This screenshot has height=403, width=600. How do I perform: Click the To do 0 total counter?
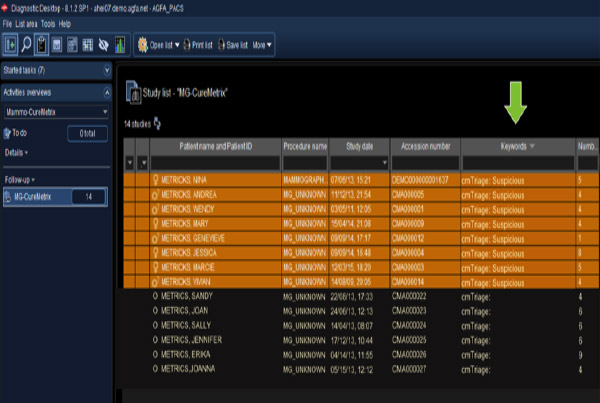pyautogui.click(x=87, y=133)
